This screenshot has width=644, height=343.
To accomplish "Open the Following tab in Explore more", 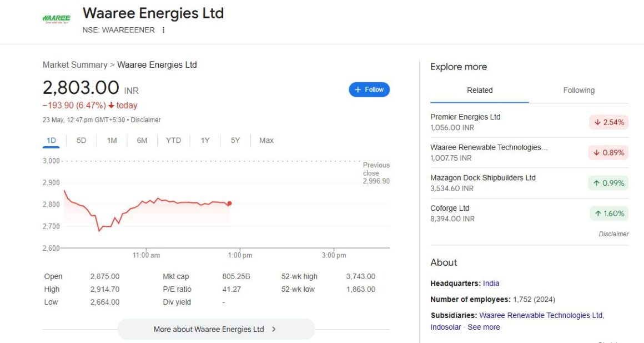I will point(578,91).
